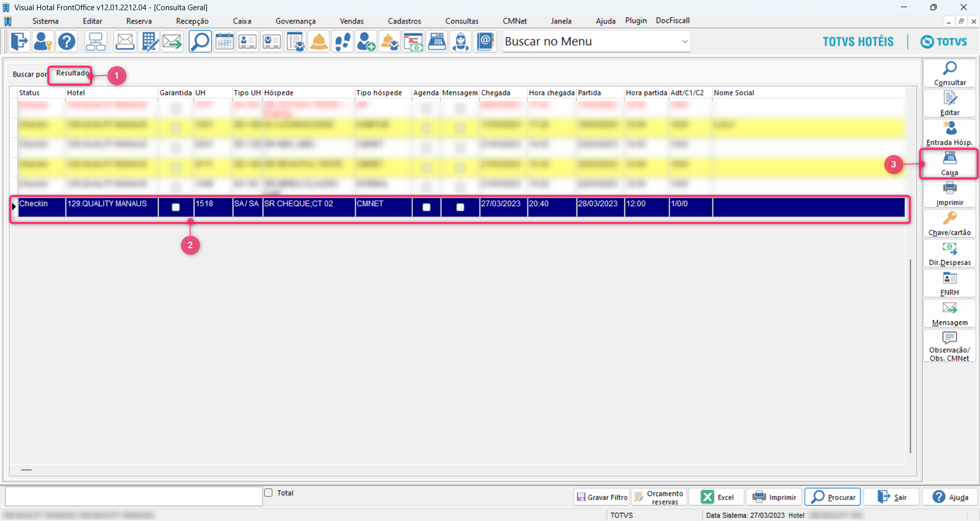The image size is (980, 521).
Task: Open Caixa from the right side panel
Action: [x=949, y=164]
